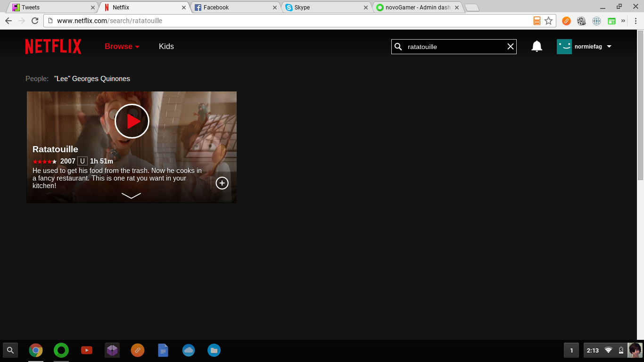Launch Google Docs from the shelf
Screen dimensions: 644x362
click(163, 350)
